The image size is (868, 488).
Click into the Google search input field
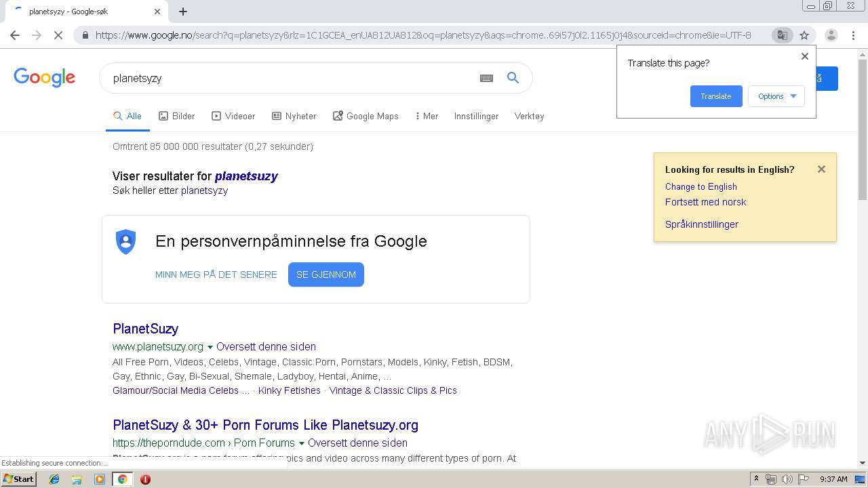click(x=292, y=78)
